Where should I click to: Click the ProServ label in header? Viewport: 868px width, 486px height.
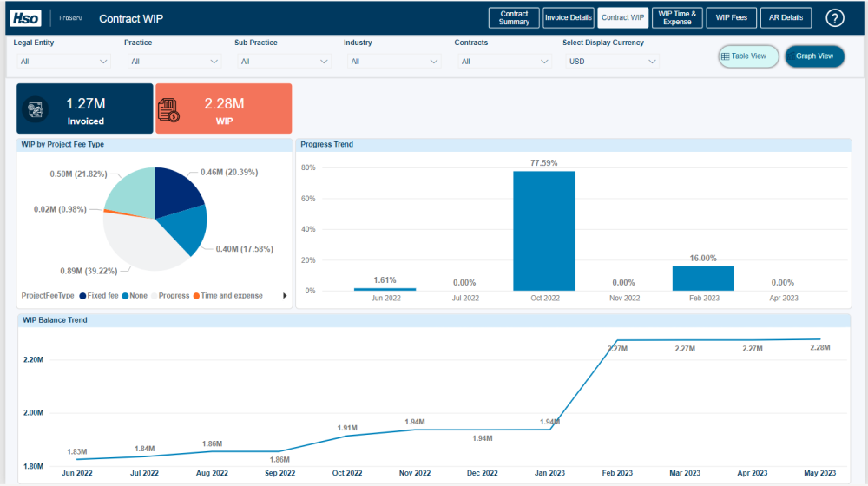(71, 18)
